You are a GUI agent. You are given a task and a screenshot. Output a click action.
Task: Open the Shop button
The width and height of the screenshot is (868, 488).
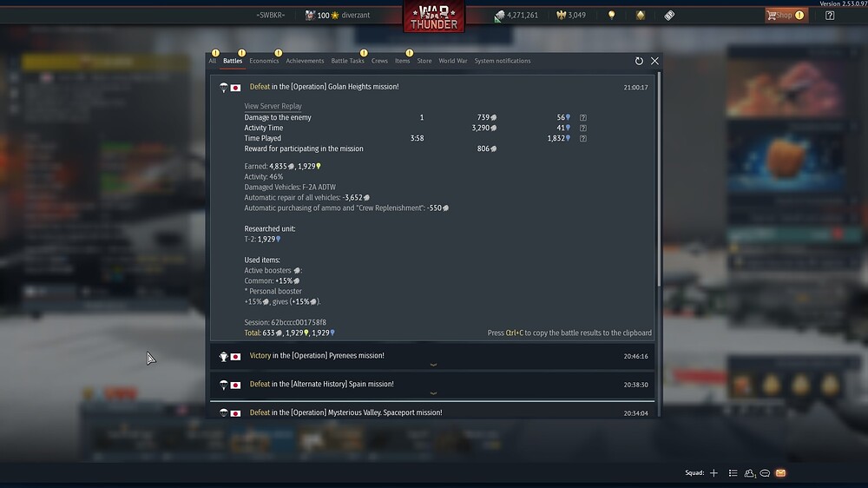tap(786, 16)
